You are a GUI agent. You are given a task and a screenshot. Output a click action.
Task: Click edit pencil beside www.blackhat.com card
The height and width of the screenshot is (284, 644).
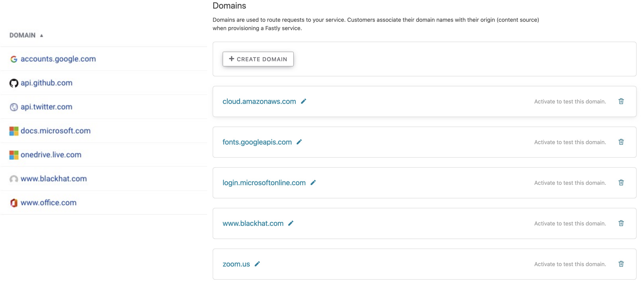tap(291, 223)
